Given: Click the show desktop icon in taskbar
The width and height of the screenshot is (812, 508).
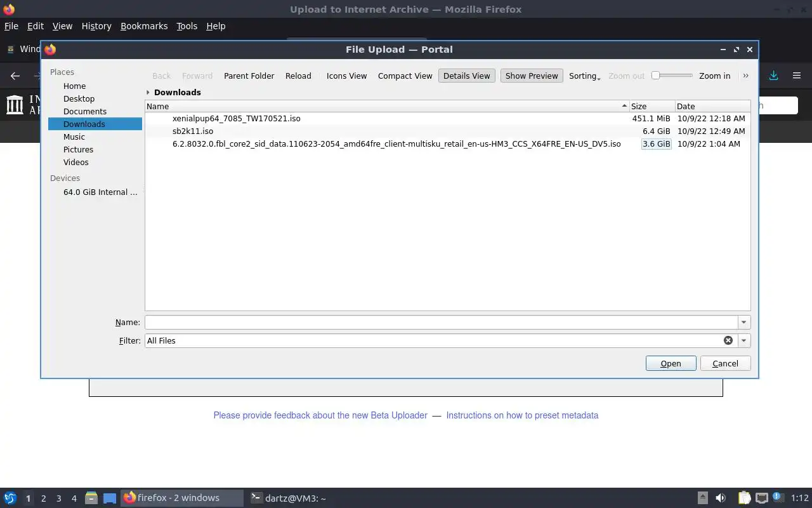Looking at the screenshot, I should click(x=110, y=498).
